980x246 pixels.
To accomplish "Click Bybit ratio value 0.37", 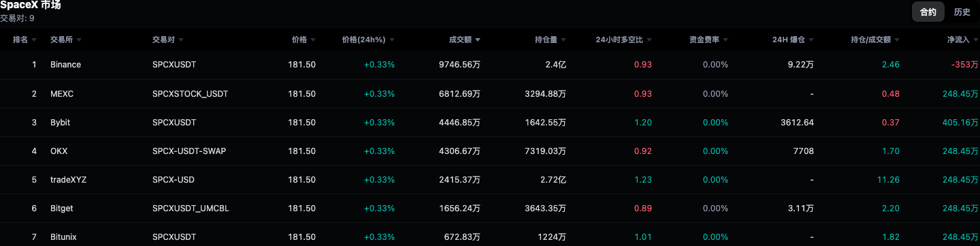I will click(x=890, y=122).
